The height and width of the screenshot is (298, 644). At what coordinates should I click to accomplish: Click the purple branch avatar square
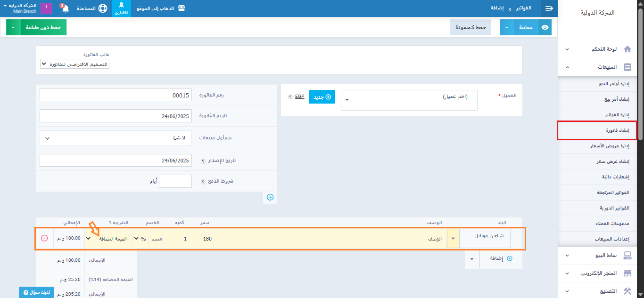tap(46, 8)
